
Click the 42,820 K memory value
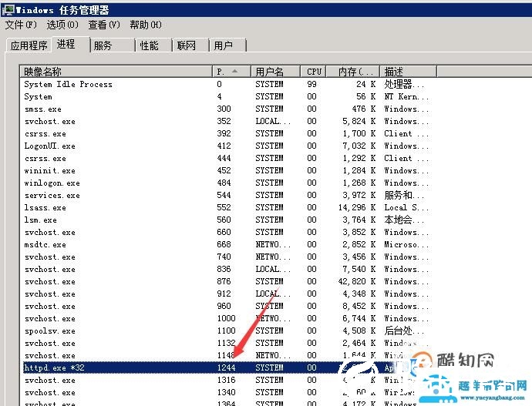(357, 281)
